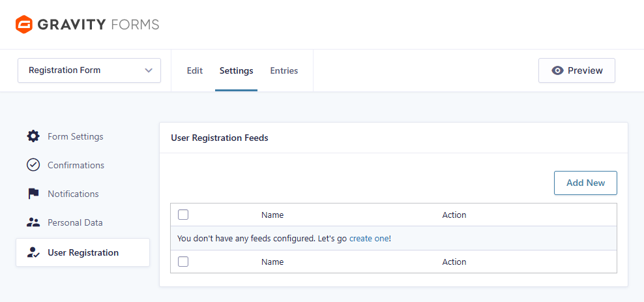
Task: Click the Preview button label
Action: 585,70
